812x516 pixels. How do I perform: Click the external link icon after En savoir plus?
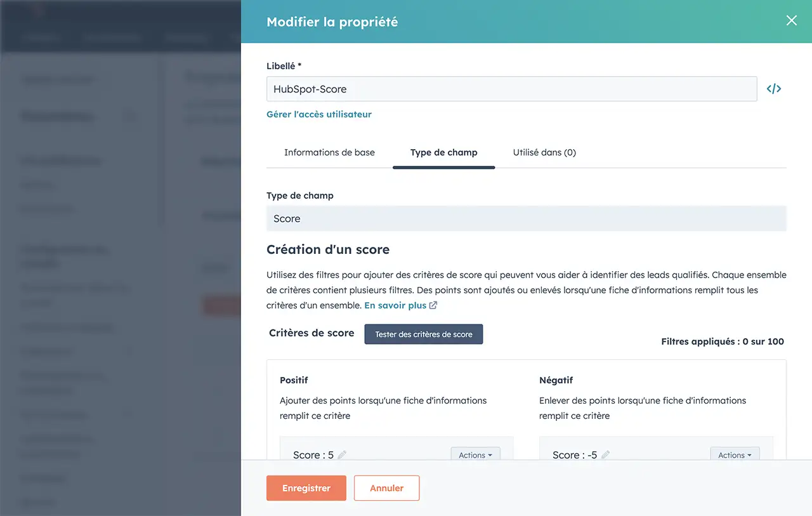point(433,305)
